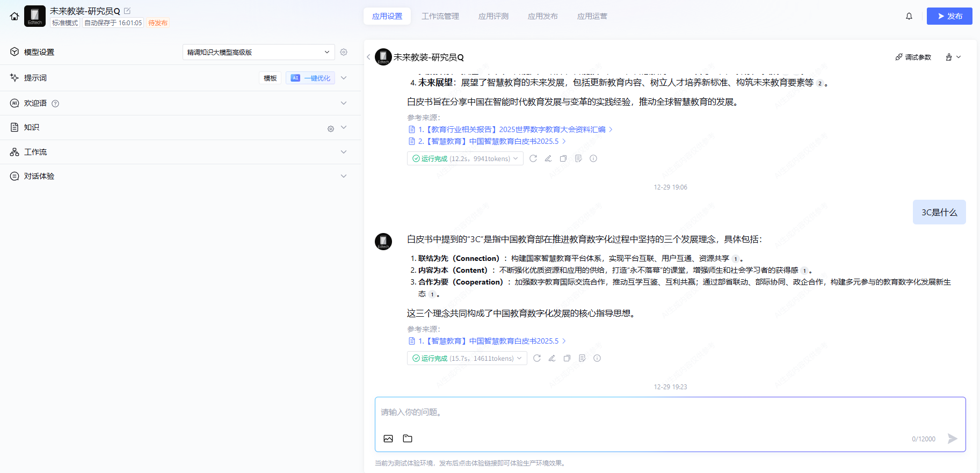Open the model selection dropdown

(258, 52)
